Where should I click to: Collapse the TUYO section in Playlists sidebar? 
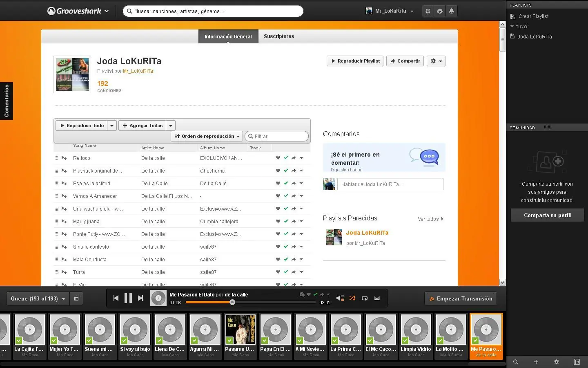(512, 27)
